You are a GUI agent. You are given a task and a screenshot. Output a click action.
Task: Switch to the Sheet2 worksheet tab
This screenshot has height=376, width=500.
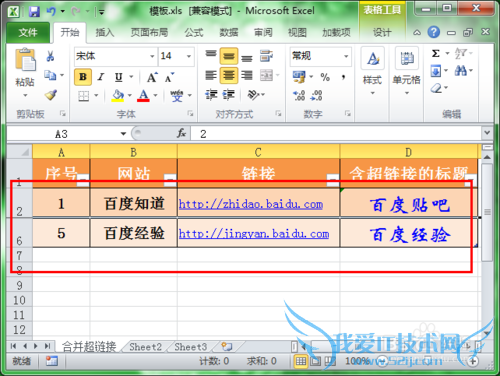(145, 347)
